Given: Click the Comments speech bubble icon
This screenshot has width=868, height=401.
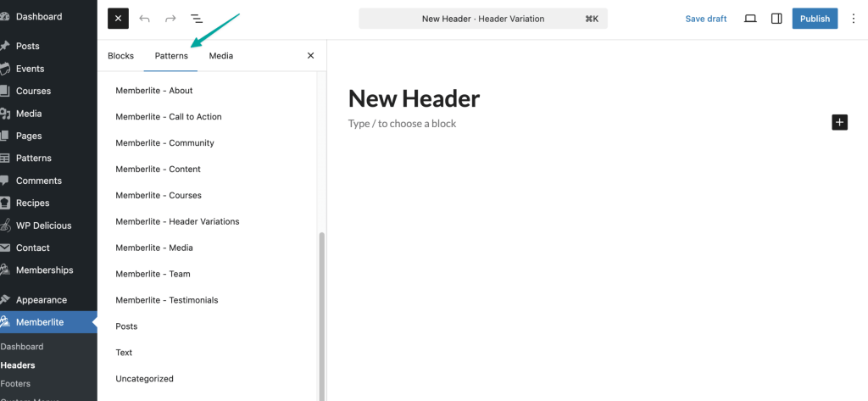Looking at the screenshot, I should click(4, 181).
